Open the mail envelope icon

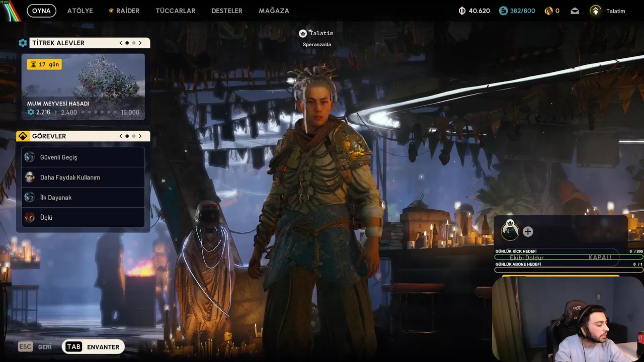click(575, 11)
